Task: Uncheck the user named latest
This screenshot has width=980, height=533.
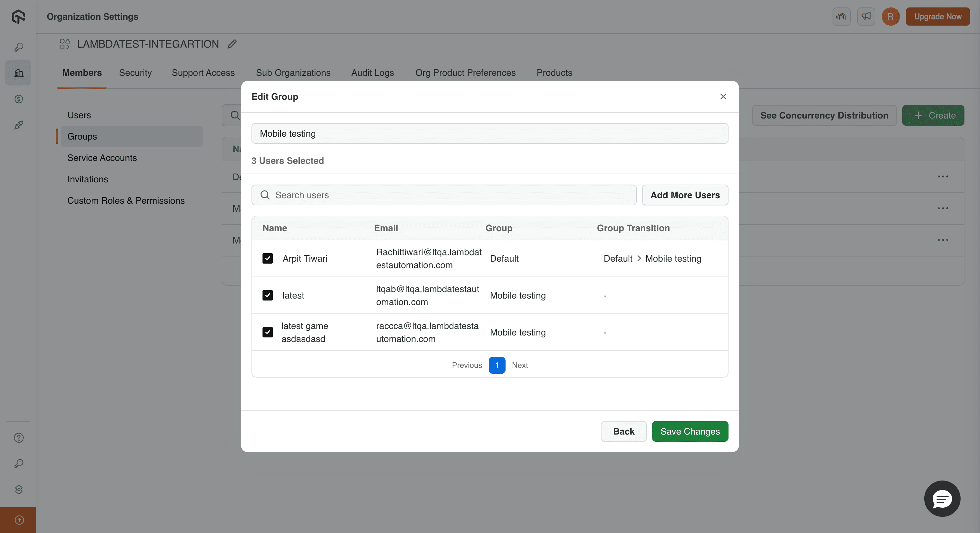Action: pos(267,295)
